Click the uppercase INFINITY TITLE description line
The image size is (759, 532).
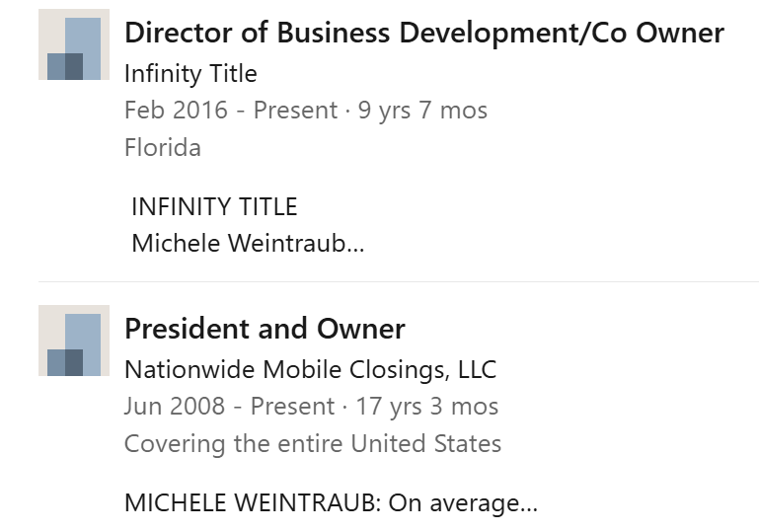(214, 206)
